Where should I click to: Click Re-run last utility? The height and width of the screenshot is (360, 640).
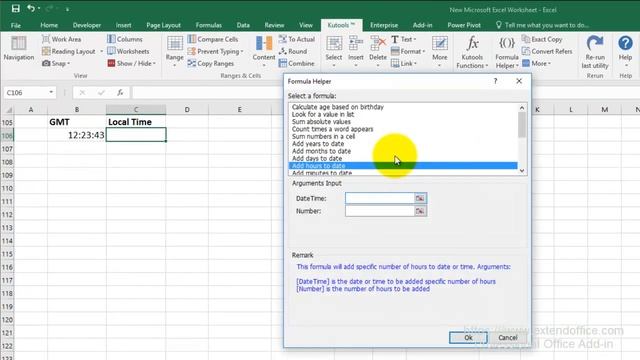(595, 52)
